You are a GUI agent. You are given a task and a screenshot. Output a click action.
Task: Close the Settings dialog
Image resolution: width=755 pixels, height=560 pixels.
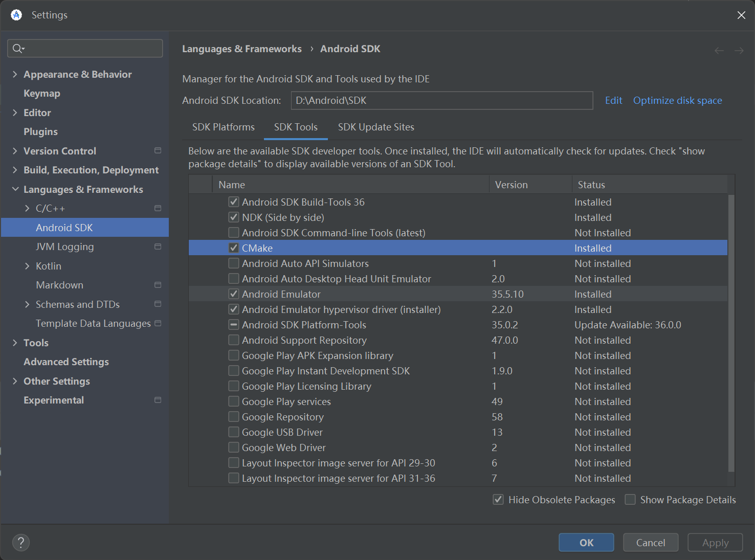[x=741, y=15]
